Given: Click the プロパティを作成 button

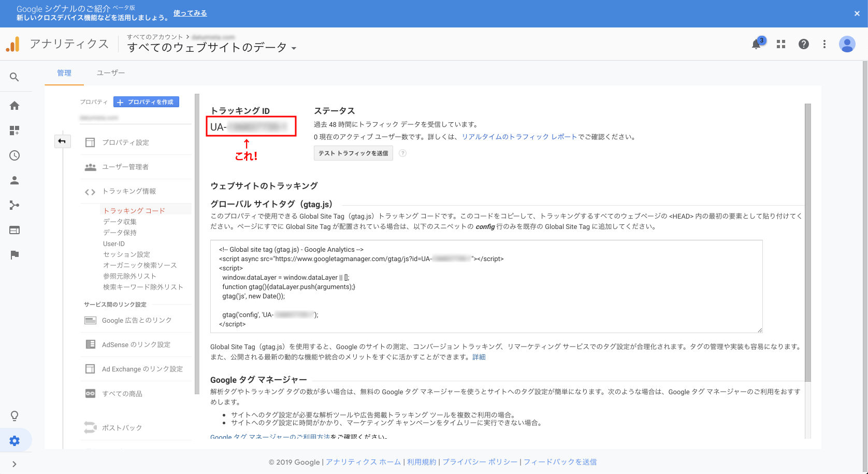Looking at the screenshot, I should [x=146, y=102].
